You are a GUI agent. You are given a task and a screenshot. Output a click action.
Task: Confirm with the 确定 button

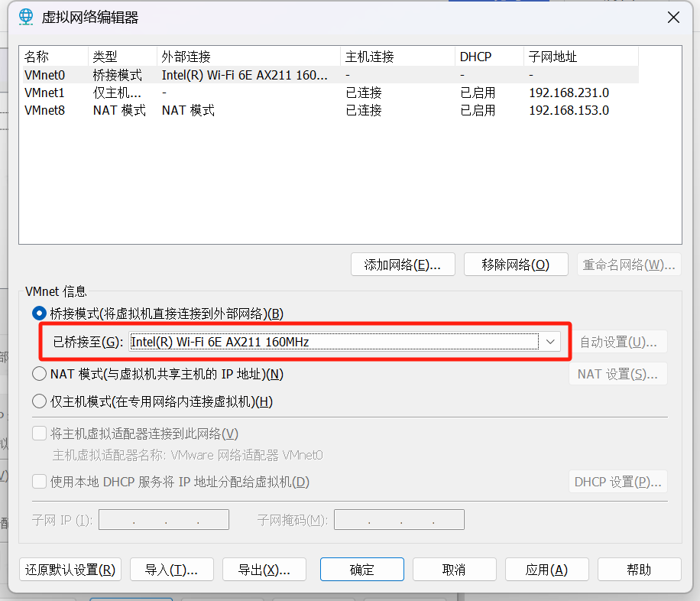point(362,570)
